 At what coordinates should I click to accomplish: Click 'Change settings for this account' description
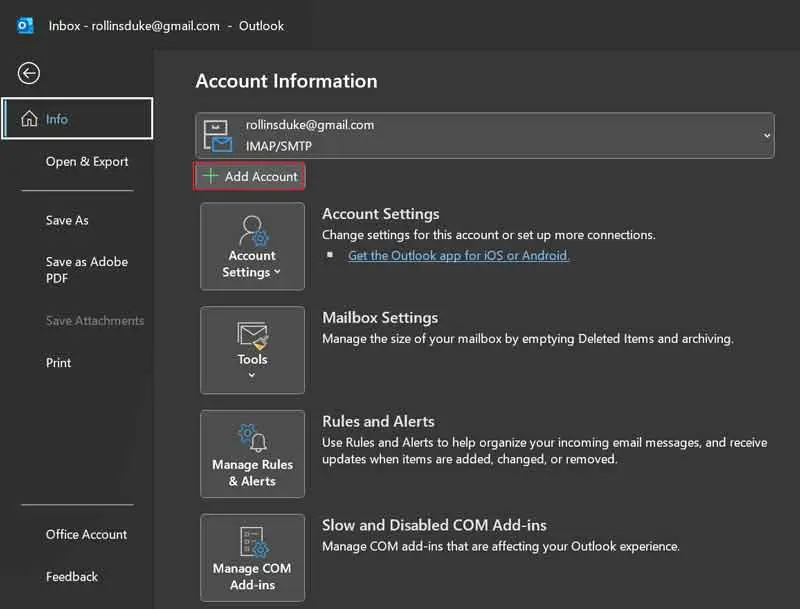488,235
